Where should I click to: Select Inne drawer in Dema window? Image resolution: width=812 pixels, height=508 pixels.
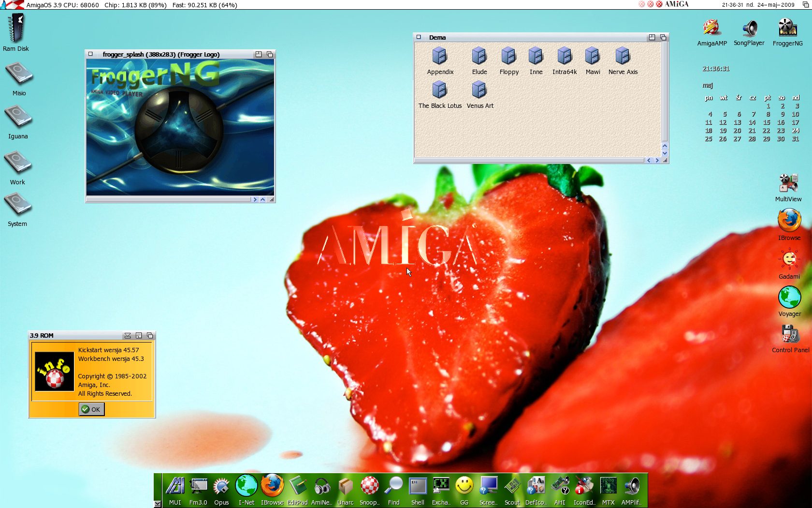coord(536,60)
